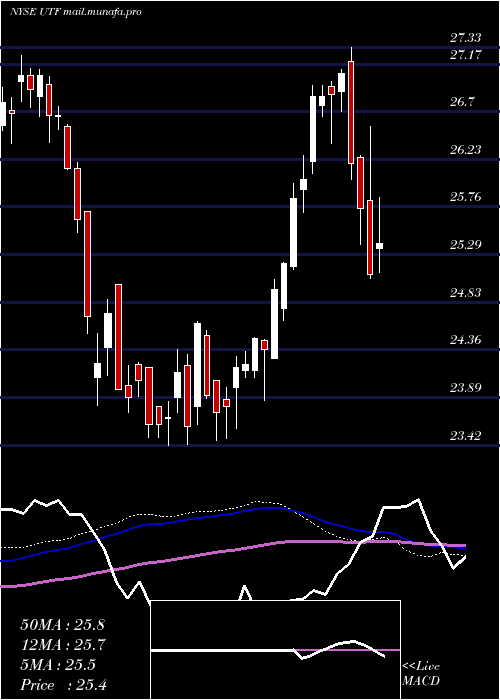
Task: Click the 24.36 price axis label
Action: pos(466,340)
